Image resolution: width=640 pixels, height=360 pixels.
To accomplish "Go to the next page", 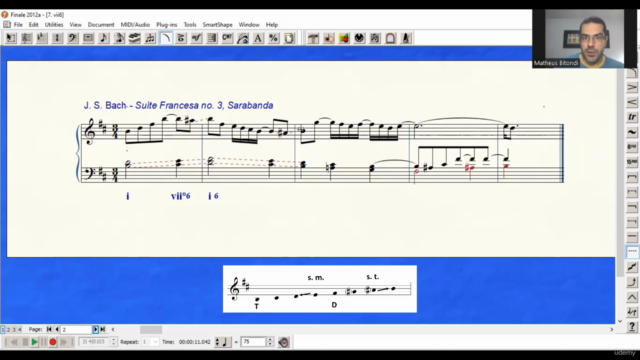I will pos(96,329).
